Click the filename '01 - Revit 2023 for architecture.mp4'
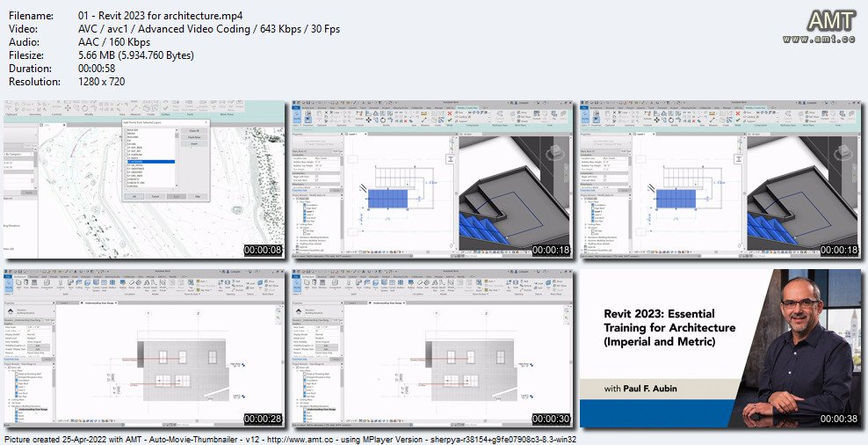This screenshot has height=445, width=868. coord(161,16)
